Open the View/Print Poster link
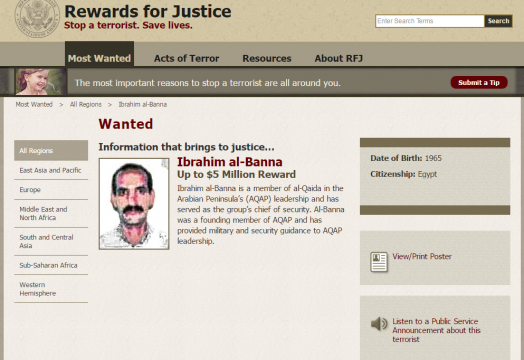This screenshot has height=360, width=524. tap(422, 256)
